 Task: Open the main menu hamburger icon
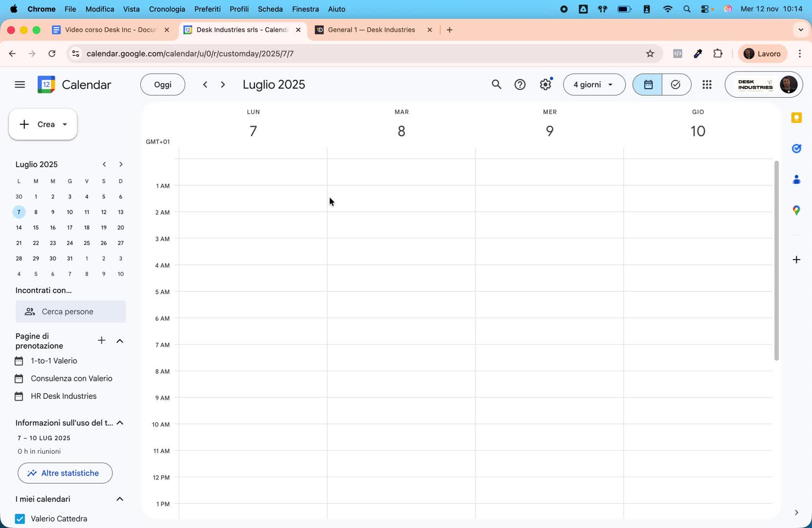20,85
